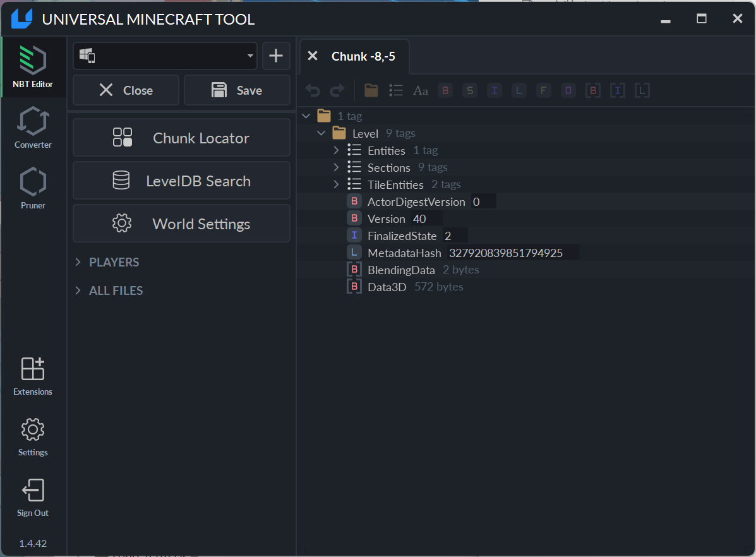Add a compound tag from toolbar
Viewport: 756px width, 557px height.
click(x=371, y=90)
